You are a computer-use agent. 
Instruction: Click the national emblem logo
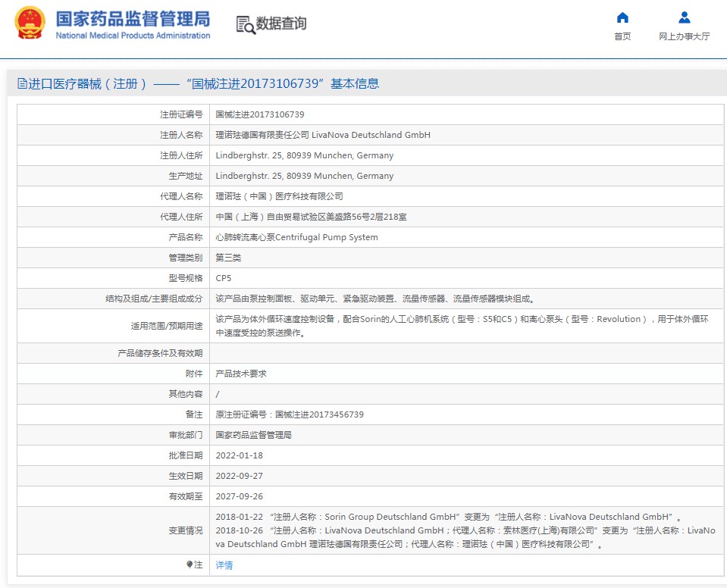tap(30, 23)
